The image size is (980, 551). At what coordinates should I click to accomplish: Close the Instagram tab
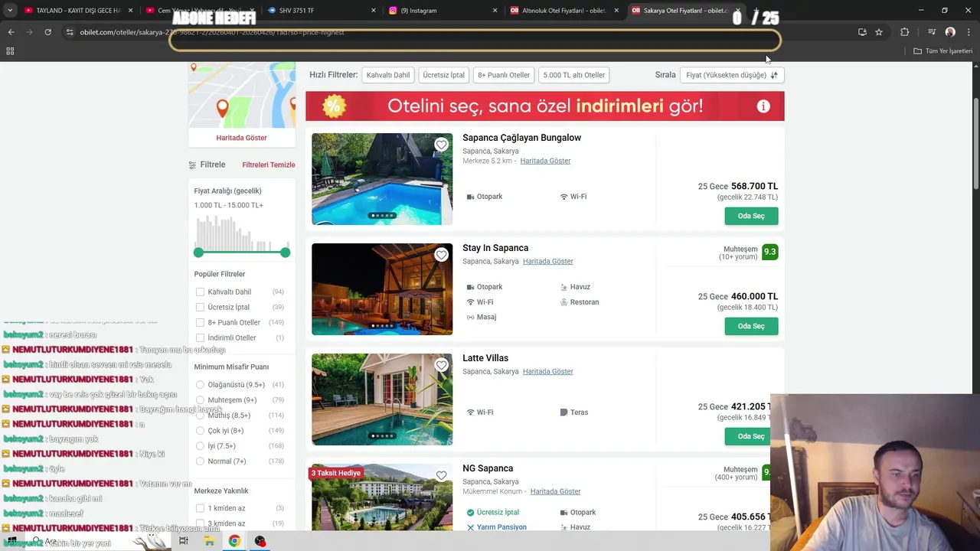coord(495,11)
